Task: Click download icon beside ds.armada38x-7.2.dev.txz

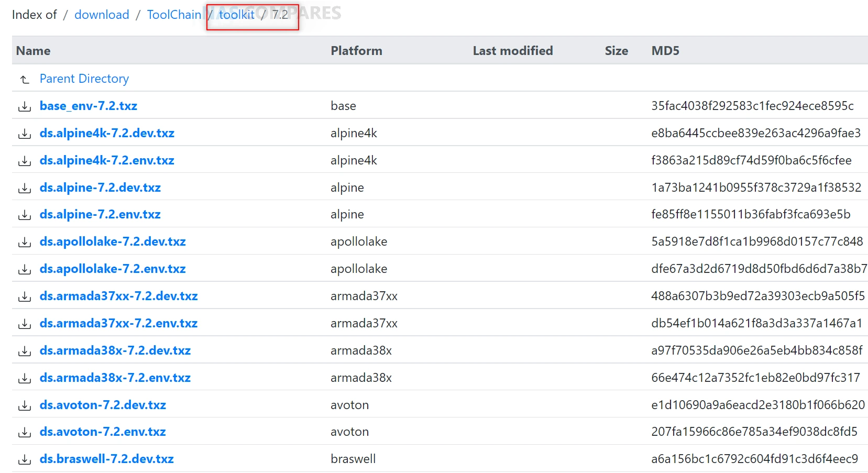Action: [x=25, y=351]
